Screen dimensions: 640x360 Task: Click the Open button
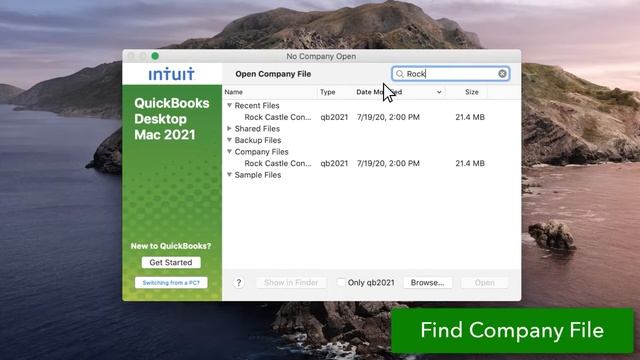coord(484,282)
